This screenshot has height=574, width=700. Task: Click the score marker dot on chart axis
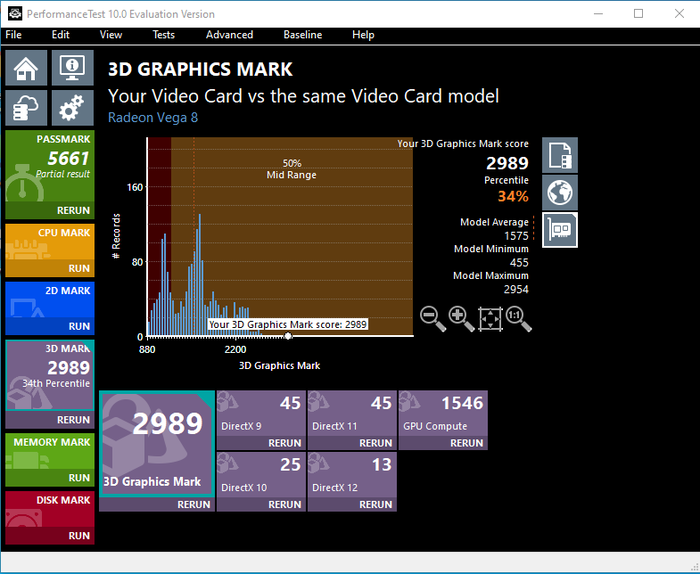(x=288, y=336)
